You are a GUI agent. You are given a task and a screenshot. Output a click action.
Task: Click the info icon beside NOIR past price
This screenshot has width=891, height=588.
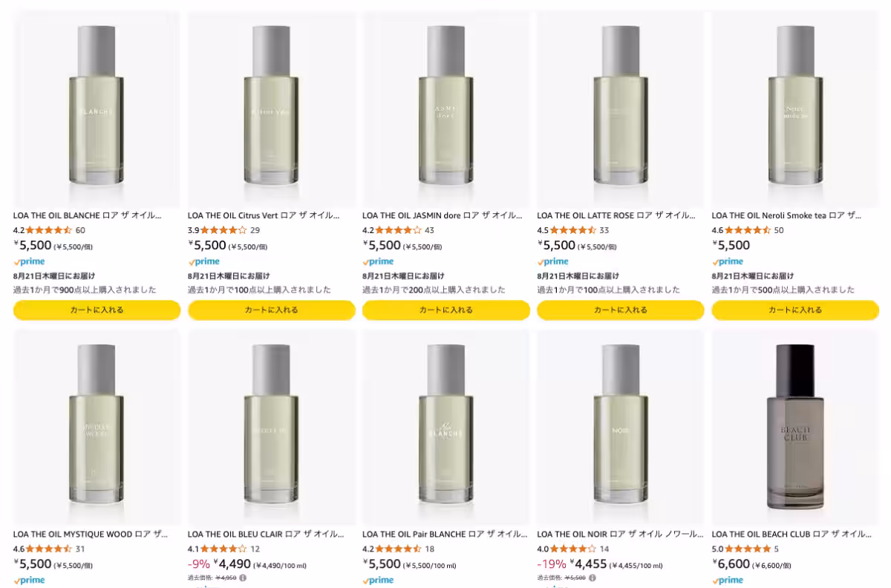592,577
